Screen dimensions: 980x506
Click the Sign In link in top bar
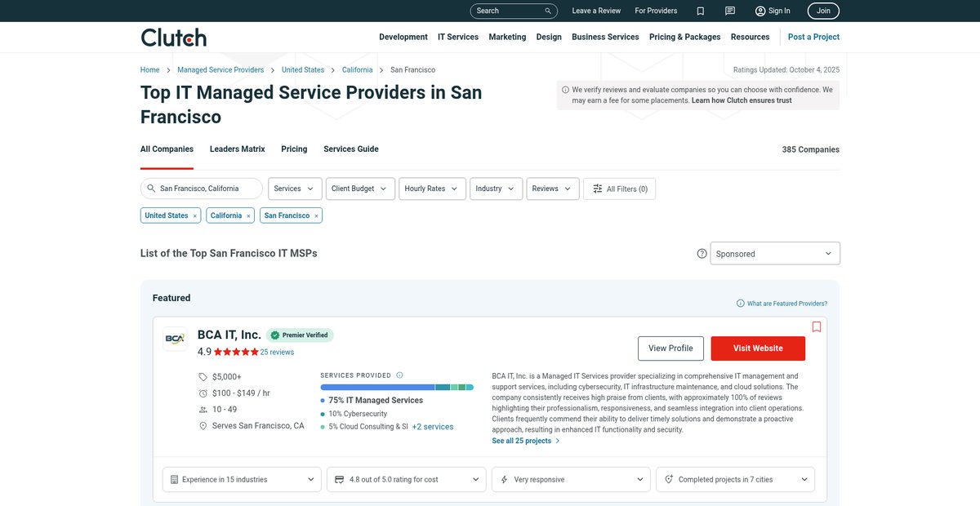pyautogui.click(x=773, y=11)
